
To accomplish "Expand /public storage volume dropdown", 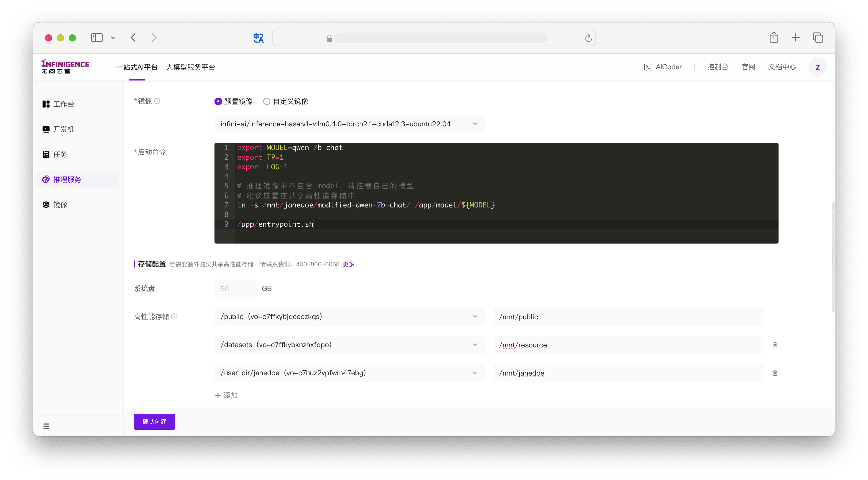I will pyautogui.click(x=476, y=317).
